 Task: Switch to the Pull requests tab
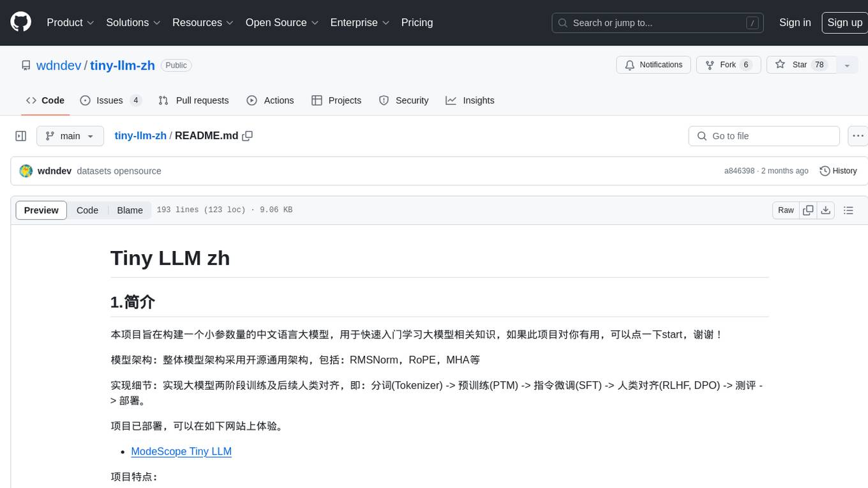pos(193,100)
